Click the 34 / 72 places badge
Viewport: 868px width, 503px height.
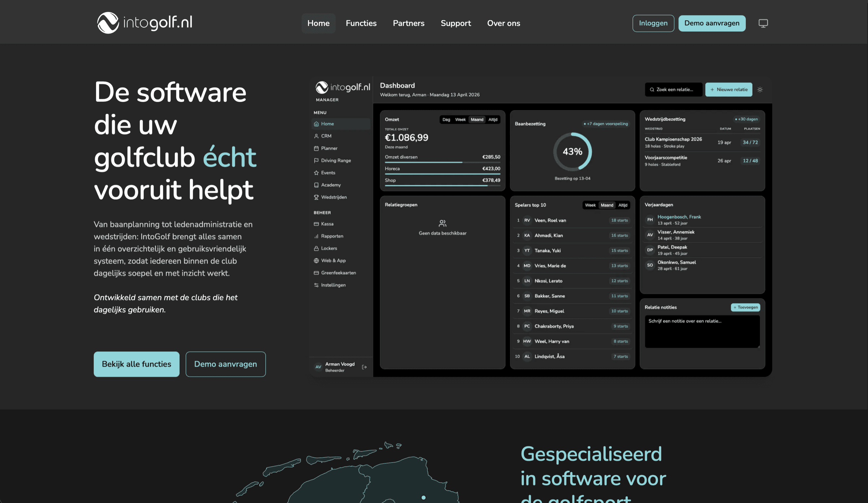[x=750, y=143]
